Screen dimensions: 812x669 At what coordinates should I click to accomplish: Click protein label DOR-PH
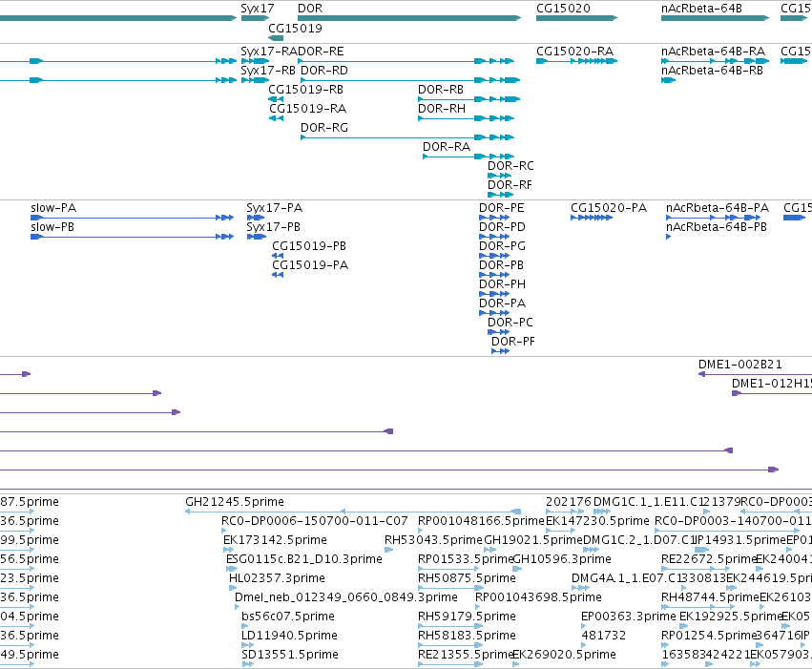point(502,284)
